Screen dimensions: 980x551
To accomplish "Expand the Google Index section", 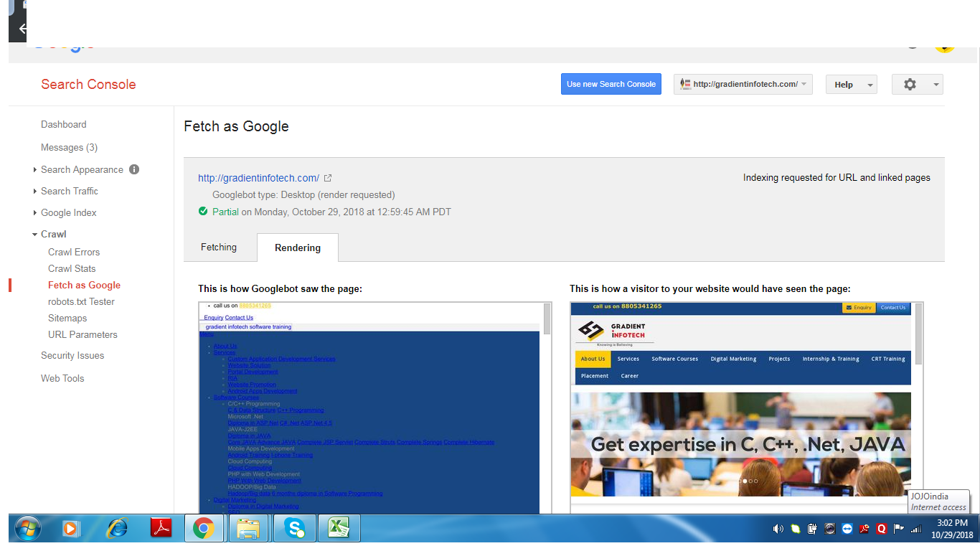I will tap(35, 213).
